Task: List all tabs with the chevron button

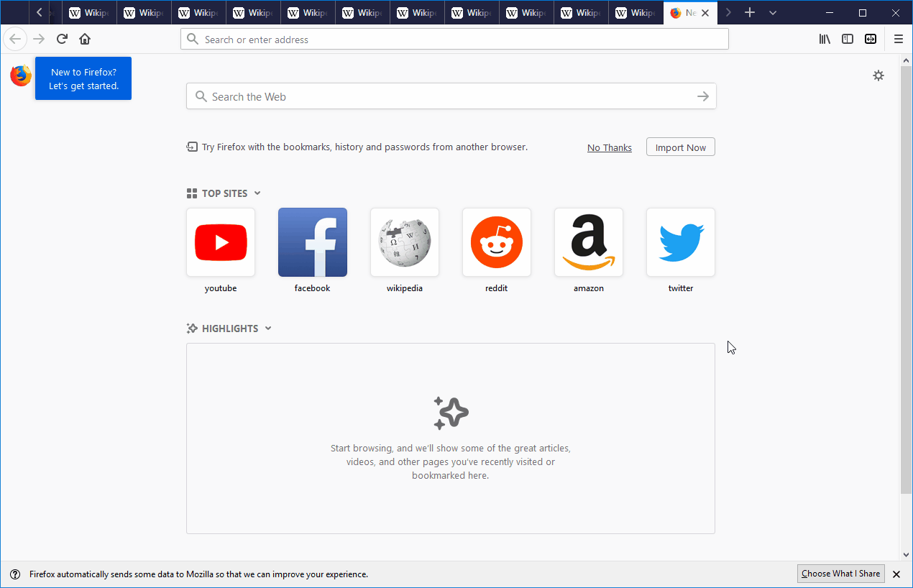Action: click(773, 12)
